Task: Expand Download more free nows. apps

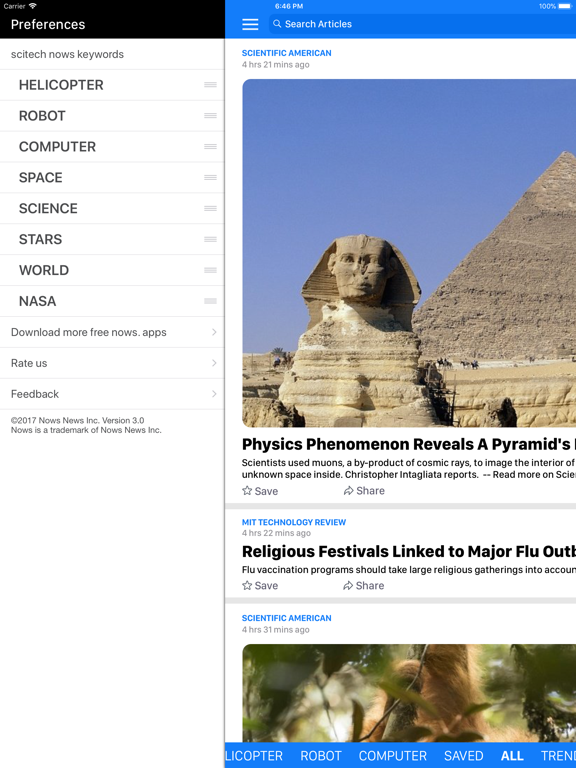Action: click(112, 332)
